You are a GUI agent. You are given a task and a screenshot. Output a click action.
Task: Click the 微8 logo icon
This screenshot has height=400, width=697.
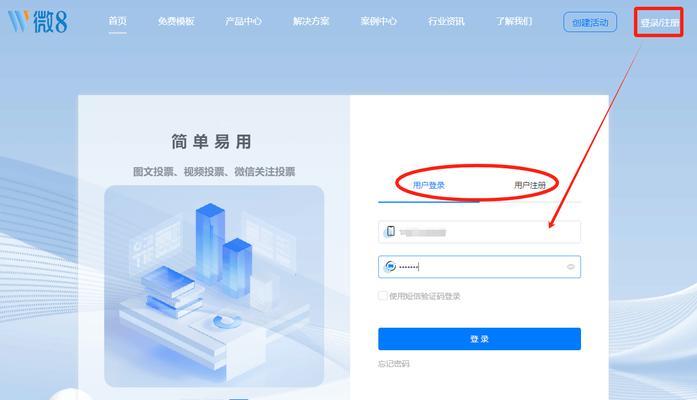[38, 21]
